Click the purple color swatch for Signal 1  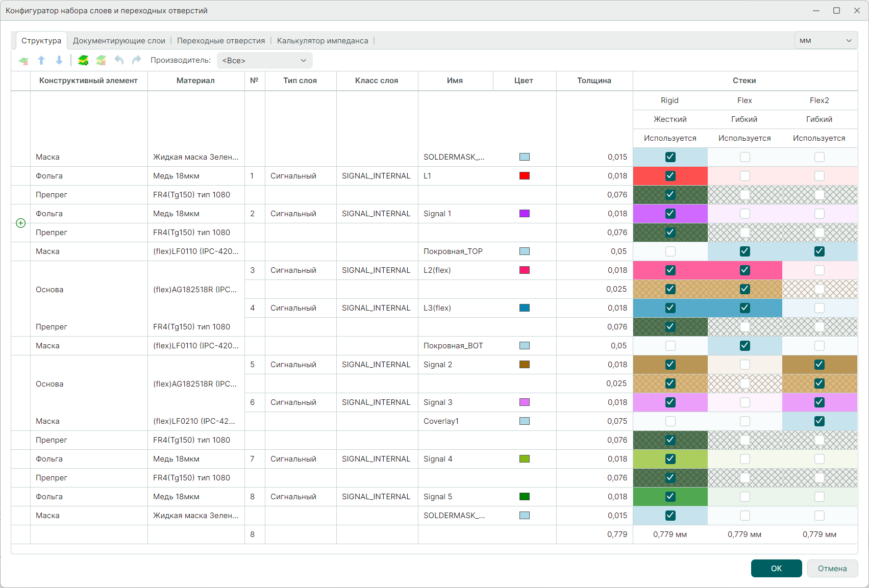point(524,214)
